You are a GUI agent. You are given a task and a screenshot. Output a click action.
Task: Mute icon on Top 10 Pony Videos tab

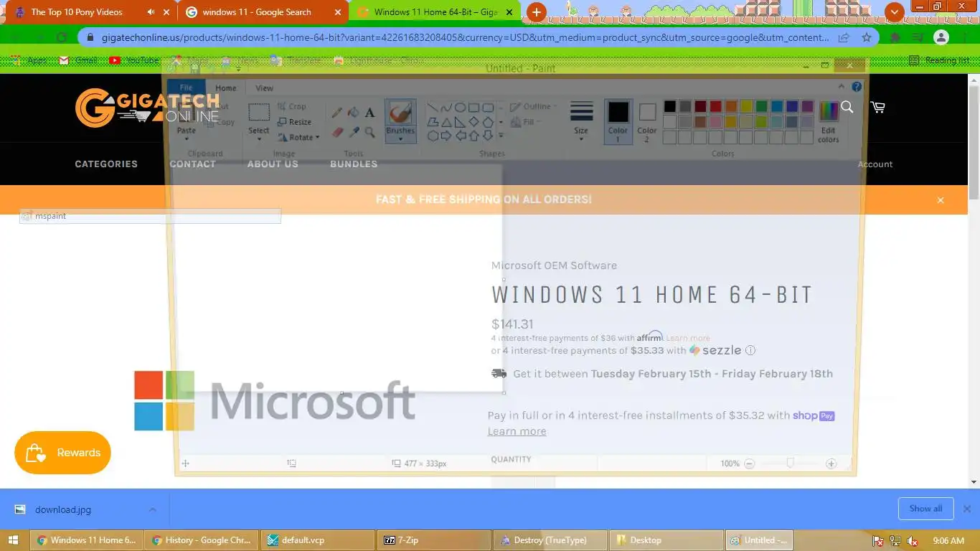tap(151, 12)
